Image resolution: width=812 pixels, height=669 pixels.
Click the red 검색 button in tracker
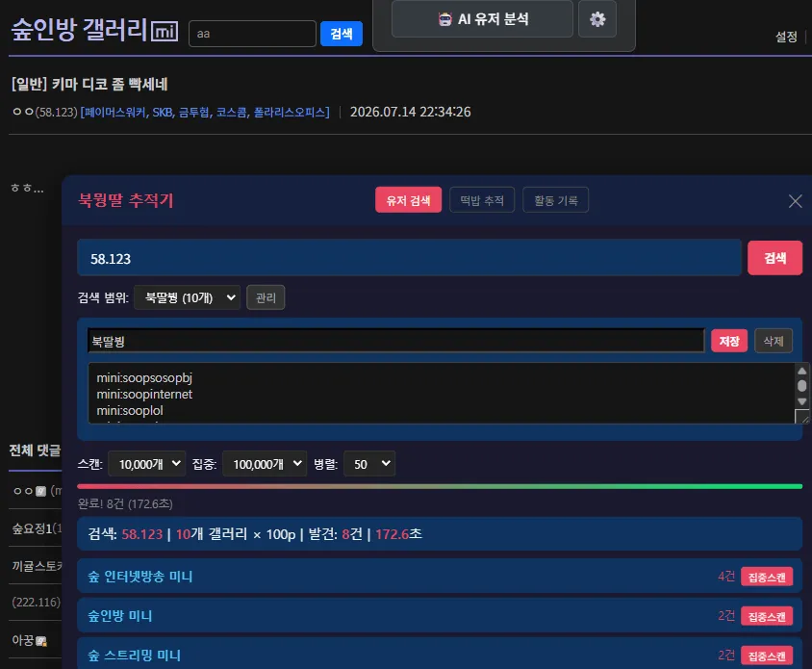pos(774,258)
